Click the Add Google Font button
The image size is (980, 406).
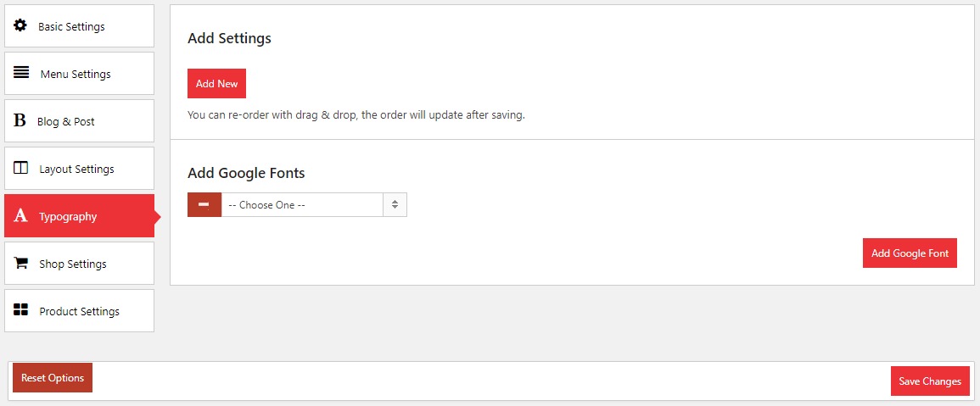pyautogui.click(x=910, y=253)
